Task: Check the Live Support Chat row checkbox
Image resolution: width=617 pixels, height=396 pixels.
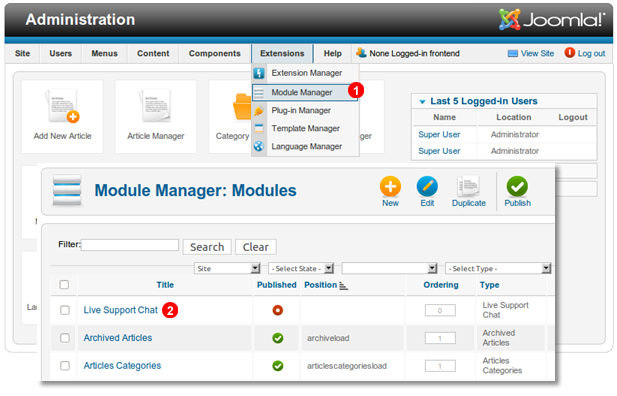Action: 65,310
